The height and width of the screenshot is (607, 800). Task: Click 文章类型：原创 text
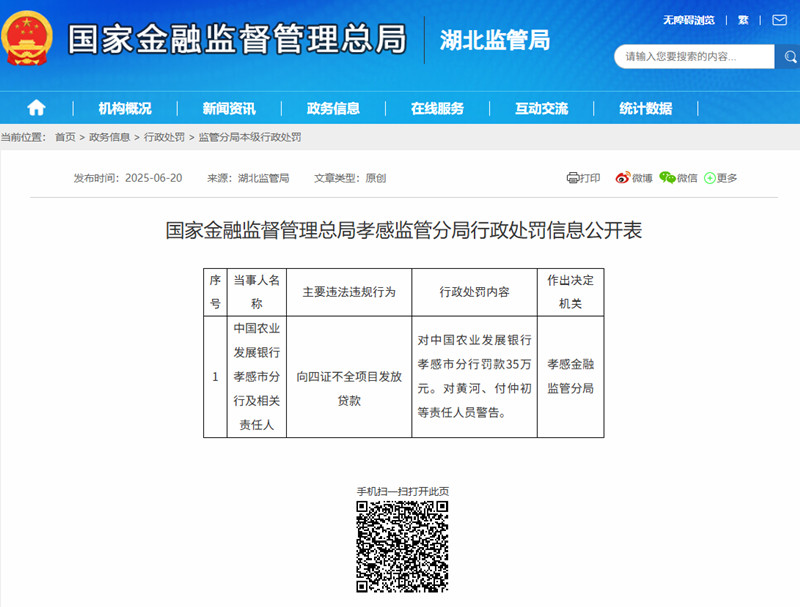point(350,178)
